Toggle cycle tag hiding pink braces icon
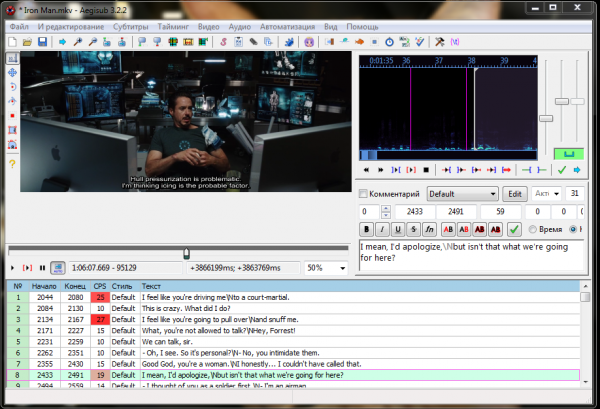Screen dimensions: 600x409 (x=455, y=42)
